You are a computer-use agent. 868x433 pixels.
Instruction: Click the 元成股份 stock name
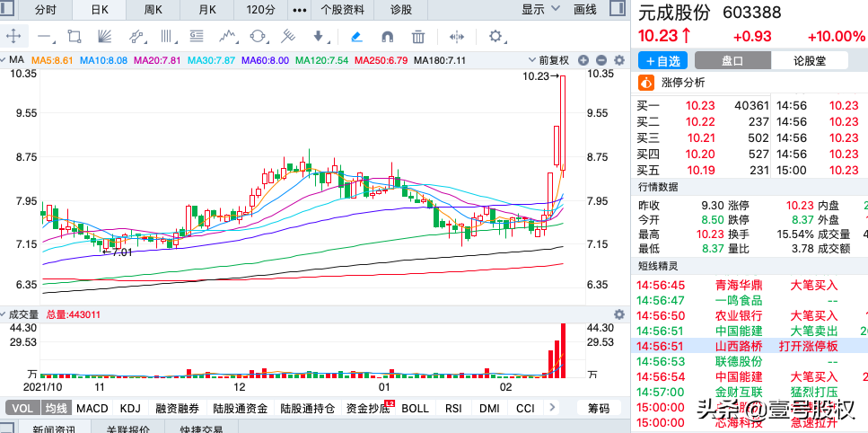674,13
